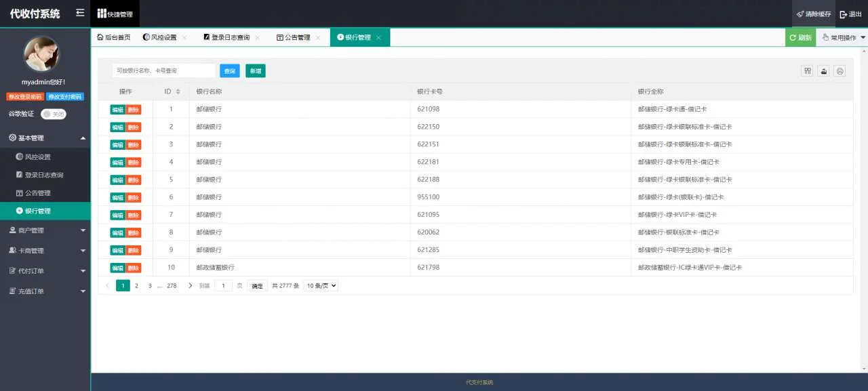Open the 常用操作 dropdown

tap(843, 38)
